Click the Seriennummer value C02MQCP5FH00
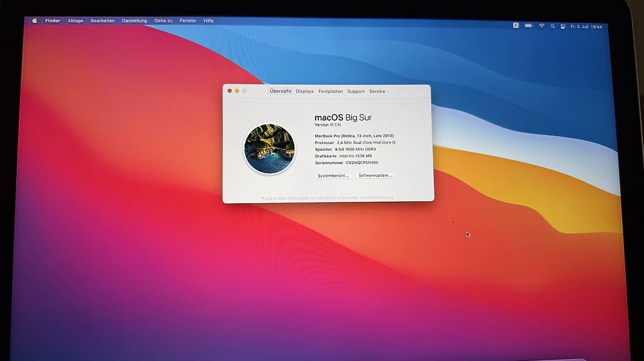 362,163
